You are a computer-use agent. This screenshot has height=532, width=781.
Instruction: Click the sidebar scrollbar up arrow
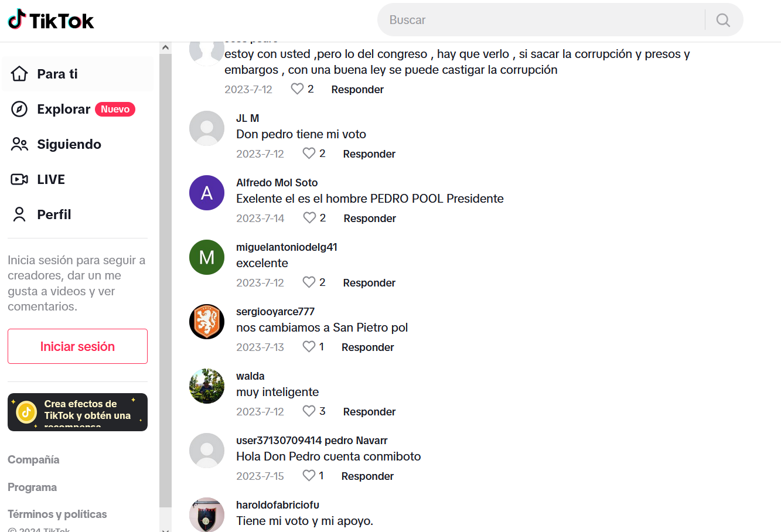point(165,47)
